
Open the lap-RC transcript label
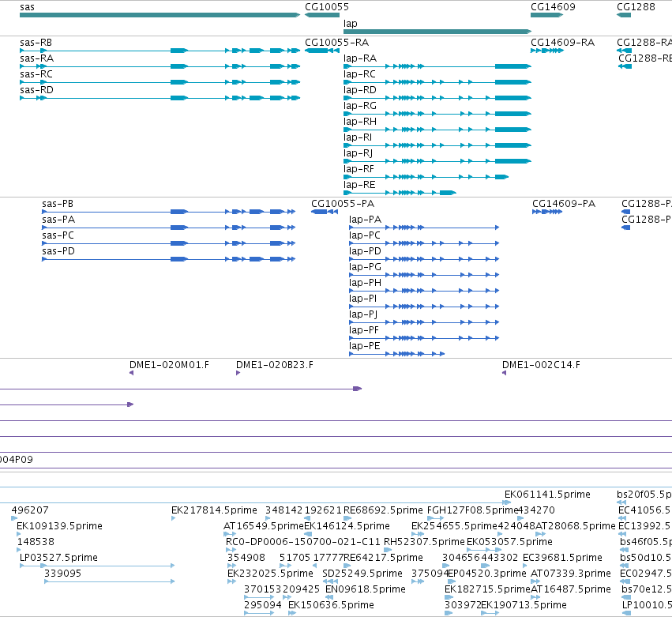point(359,74)
